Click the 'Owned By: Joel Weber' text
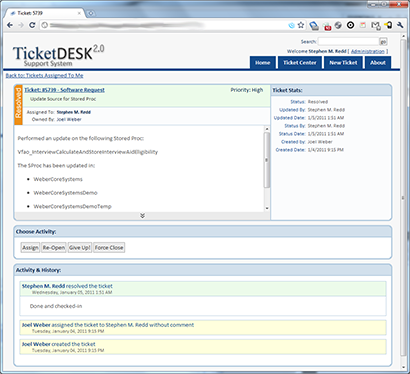This screenshot has width=410, height=374. click(56, 119)
